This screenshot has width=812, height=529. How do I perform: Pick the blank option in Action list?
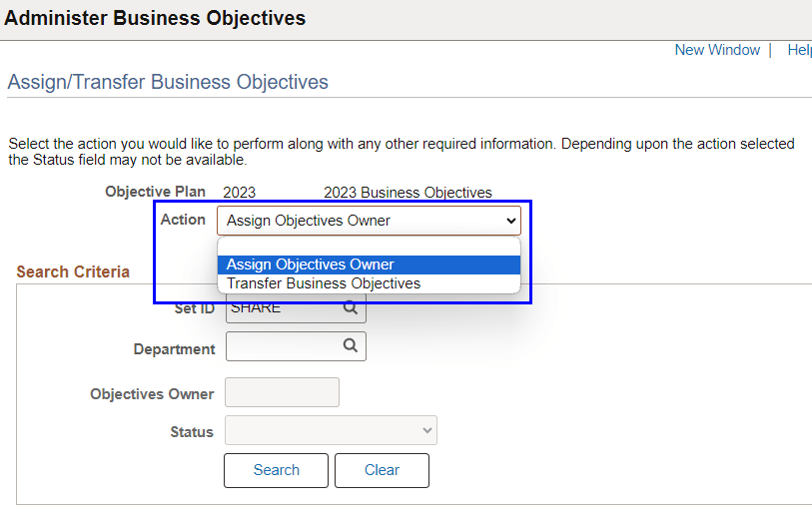tap(369, 247)
